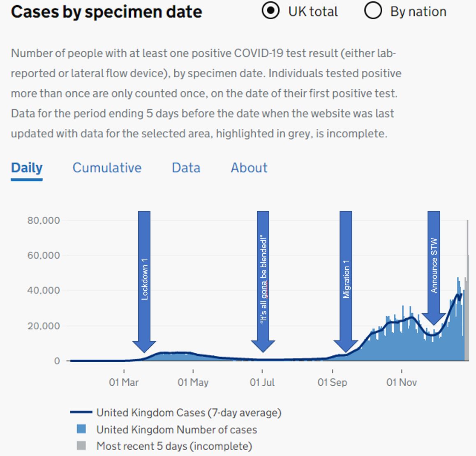Open the Cumulative tab
This screenshot has width=476, height=456.
point(107,168)
